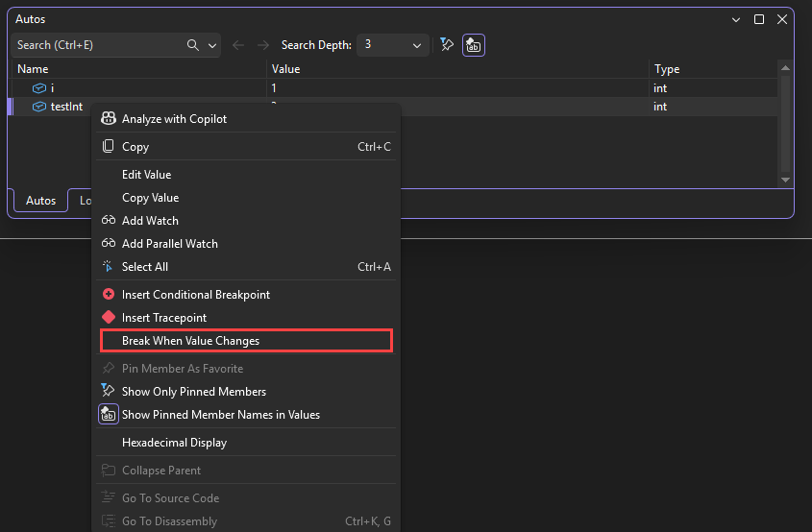Select Insert Tracepoint menu entry

click(163, 318)
